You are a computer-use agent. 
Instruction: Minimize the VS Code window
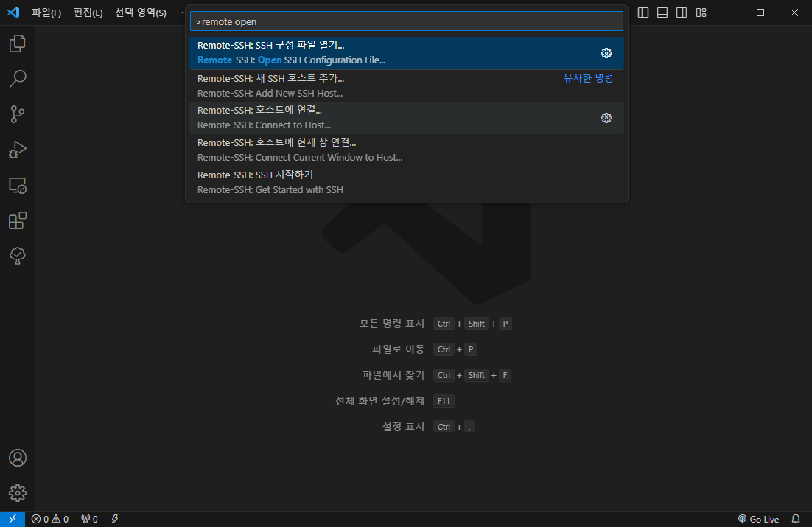click(727, 13)
